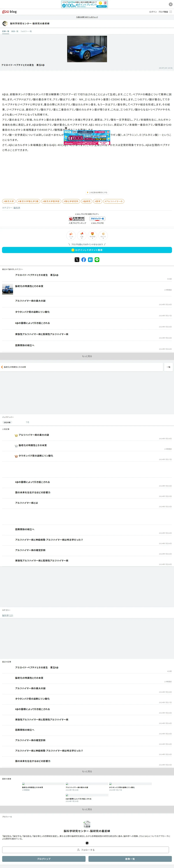The width and height of the screenshot is (174, 868).
Task: Click the blog author avatar icon
Action: (x=5, y=24)
